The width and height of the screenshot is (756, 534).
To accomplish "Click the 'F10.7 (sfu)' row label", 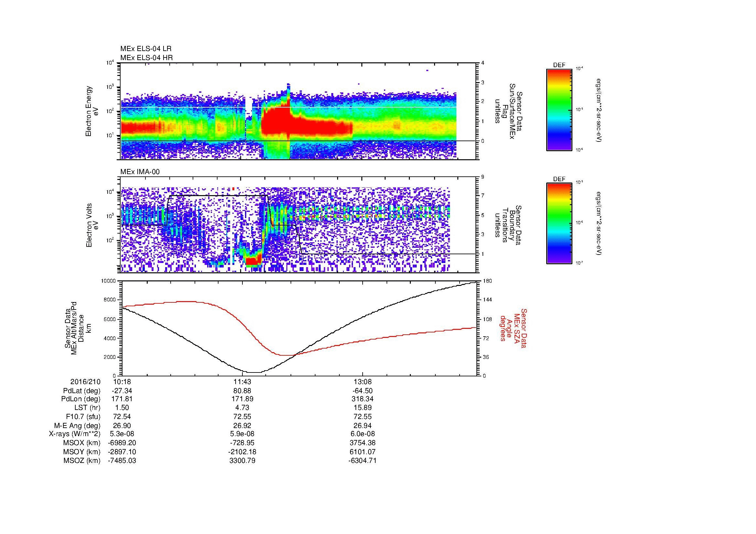I will point(83,417).
